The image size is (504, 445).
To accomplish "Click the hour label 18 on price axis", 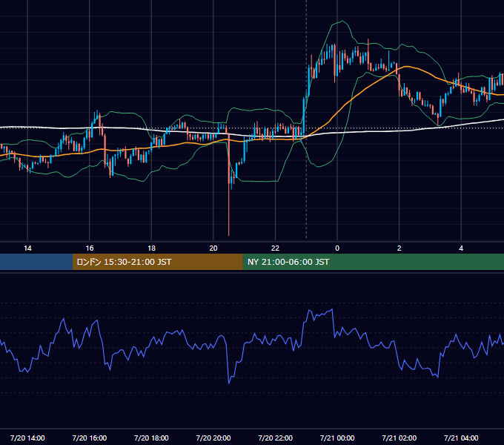I will coord(151,248).
